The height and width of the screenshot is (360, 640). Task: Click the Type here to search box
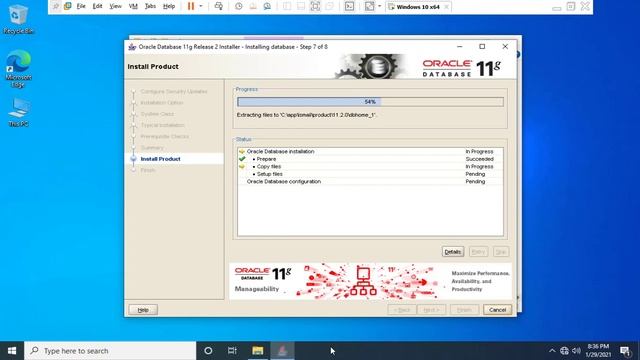click(x=110, y=351)
